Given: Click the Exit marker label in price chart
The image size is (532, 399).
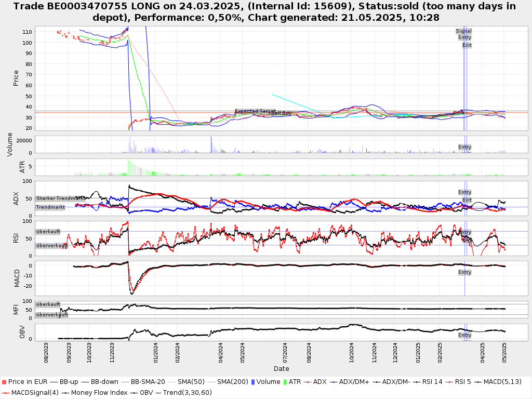Looking at the screenshot, I should [x=467, y=45].
